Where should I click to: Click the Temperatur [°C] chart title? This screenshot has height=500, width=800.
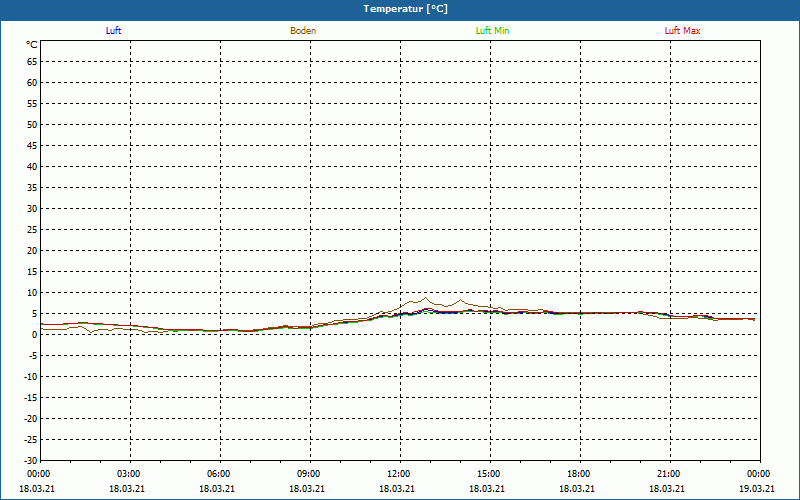[406, 9]
